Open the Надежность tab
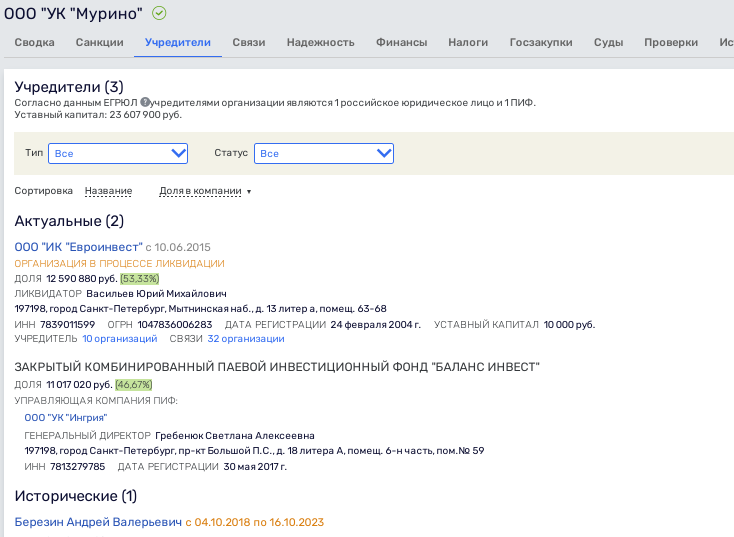Image resolution: width=734 pixels, height=537 pixels. point(321,42)
